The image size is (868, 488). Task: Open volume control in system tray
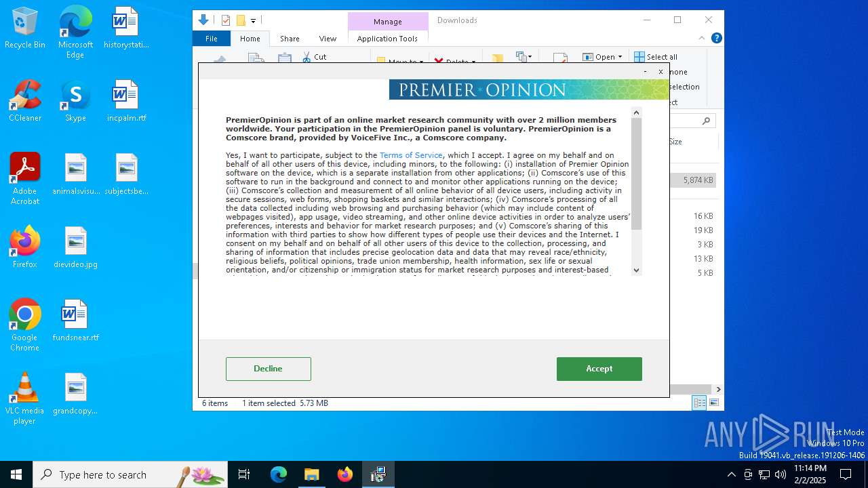[x=781, y=474]
